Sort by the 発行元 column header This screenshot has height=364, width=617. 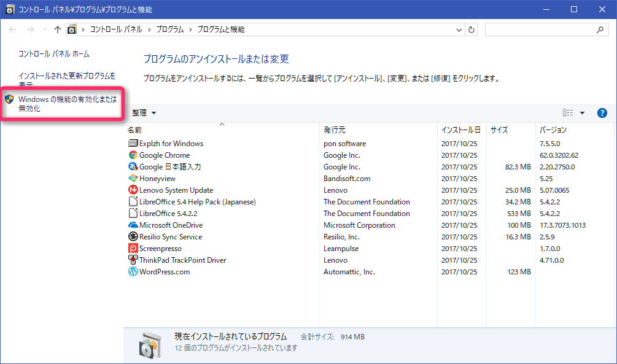379,130
